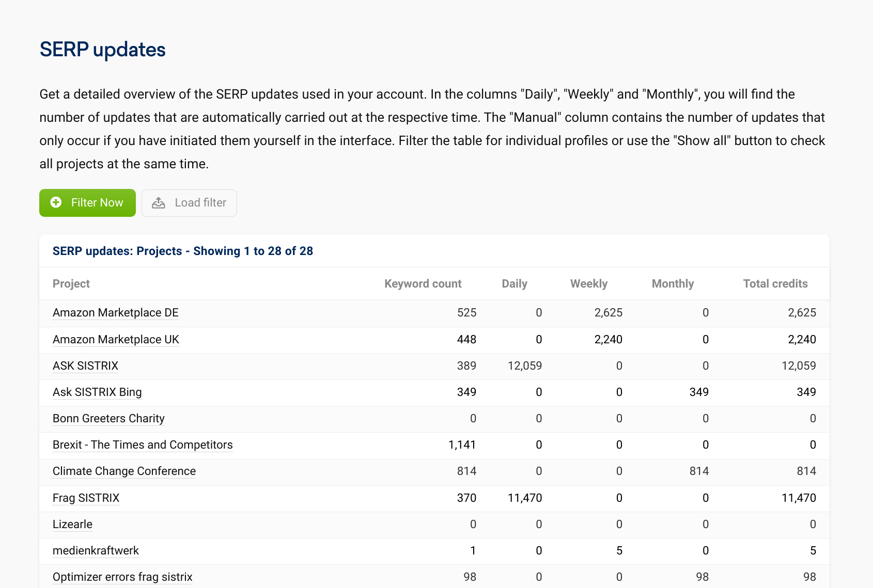Click daily value 11,470 for Frag SISTRIX
873x588 pixels.
525,498
